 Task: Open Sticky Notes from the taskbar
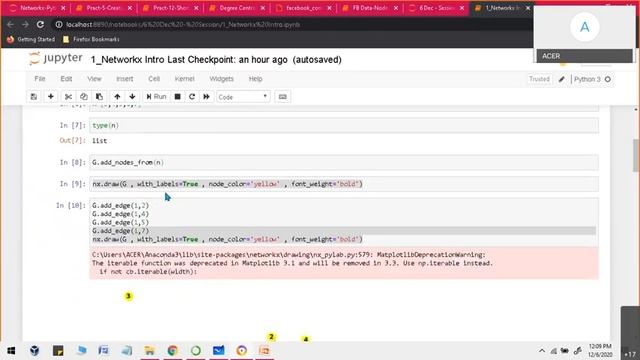58,351
